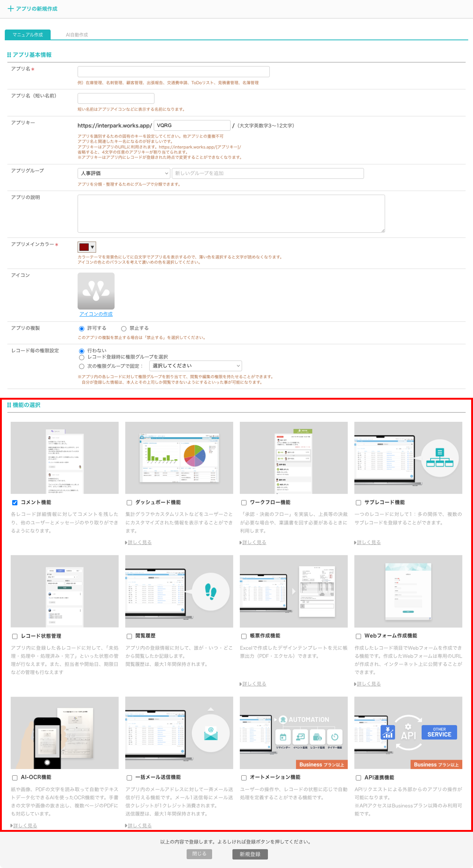Select the マニュアル作成 tab
The image size is (473, 868).
(x=28, y=35)
